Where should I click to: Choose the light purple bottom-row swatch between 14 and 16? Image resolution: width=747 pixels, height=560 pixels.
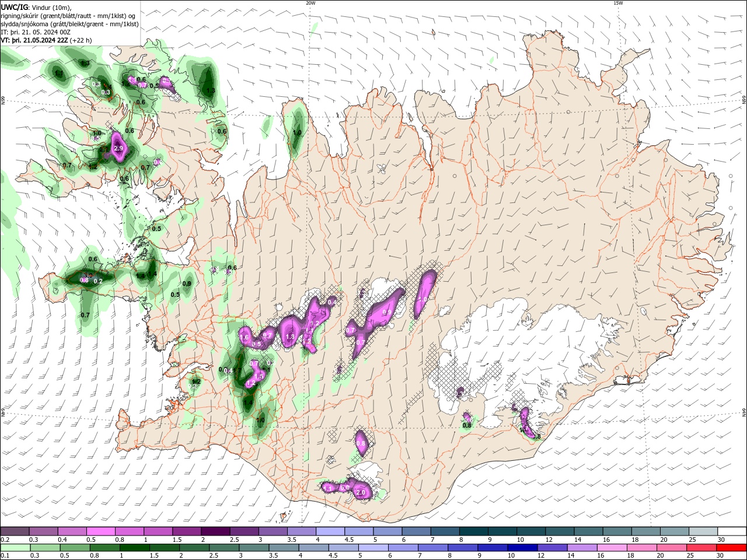(x=582, y=548)
